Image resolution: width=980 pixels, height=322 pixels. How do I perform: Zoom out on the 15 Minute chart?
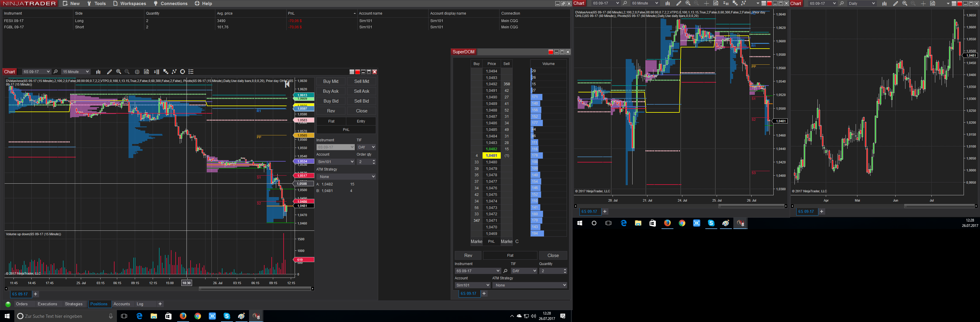click(127, 72)
